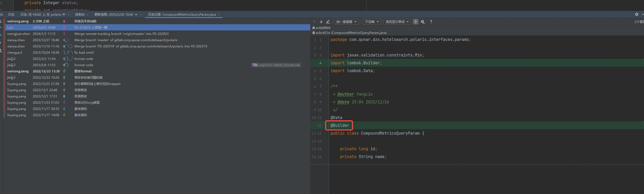The height and width of the screenshot is (194, 644).
Task: Click the diff help question mark
Action: click(431, 22)
